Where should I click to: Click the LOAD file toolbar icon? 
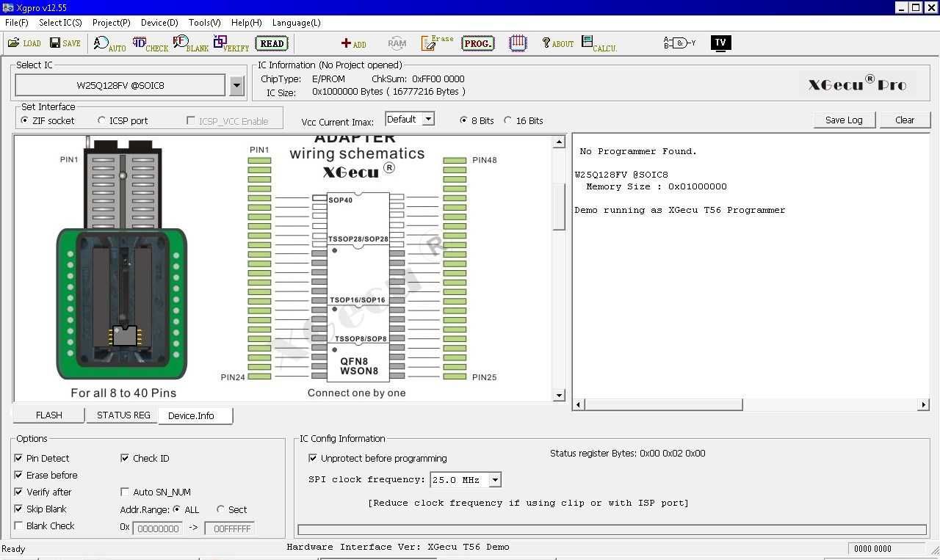pos(24,43)
